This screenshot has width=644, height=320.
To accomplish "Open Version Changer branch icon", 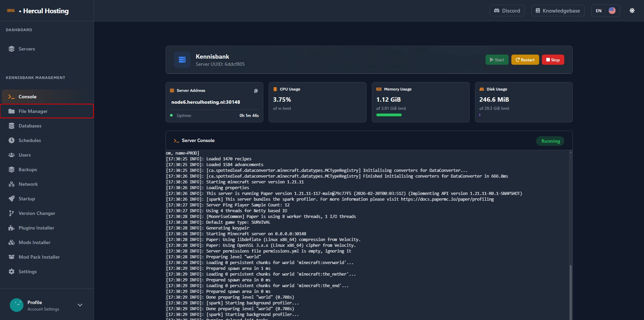I will [12, 213].
